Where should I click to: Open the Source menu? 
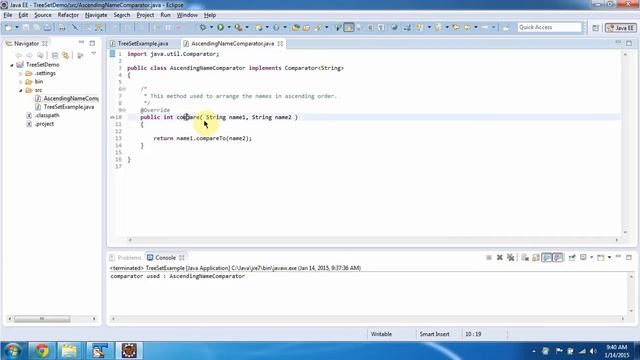tap(43, 15)
